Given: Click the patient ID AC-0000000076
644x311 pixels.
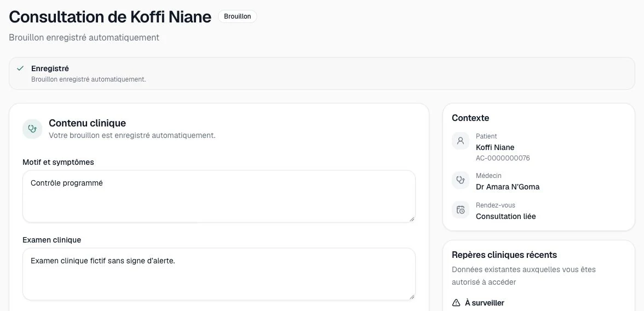Looking at the screenshot, I should (503, 158).
